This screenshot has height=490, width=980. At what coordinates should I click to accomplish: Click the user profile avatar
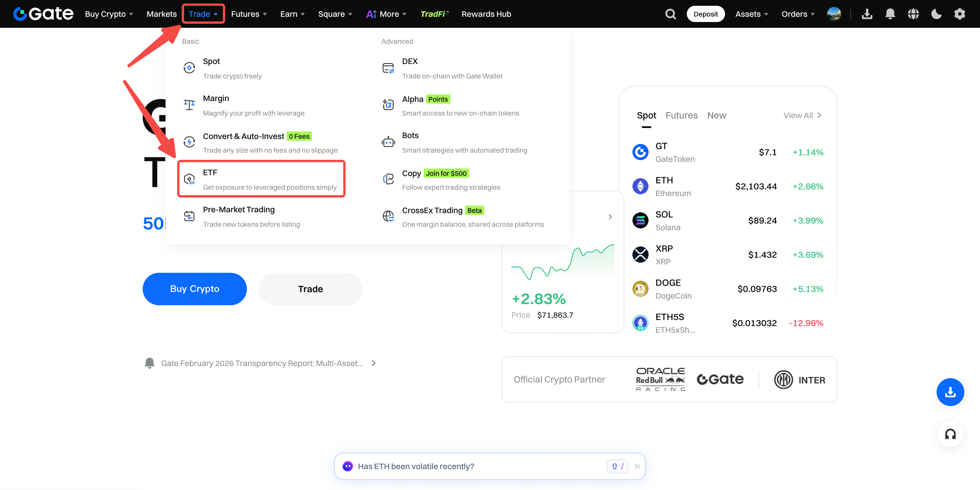(x=834, y=14)
